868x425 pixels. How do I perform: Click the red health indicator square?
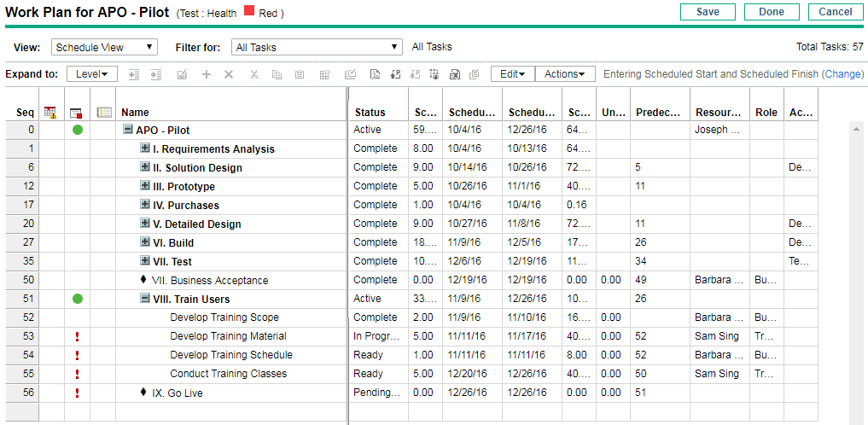(250, 14)
